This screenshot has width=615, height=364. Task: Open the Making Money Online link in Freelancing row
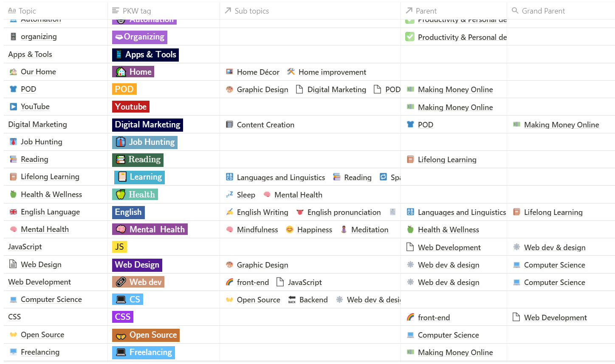455,352
